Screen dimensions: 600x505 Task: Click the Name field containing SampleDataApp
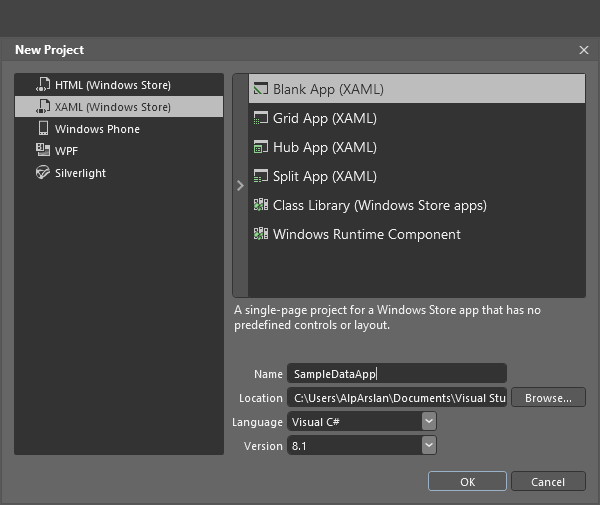pos(396,374)
